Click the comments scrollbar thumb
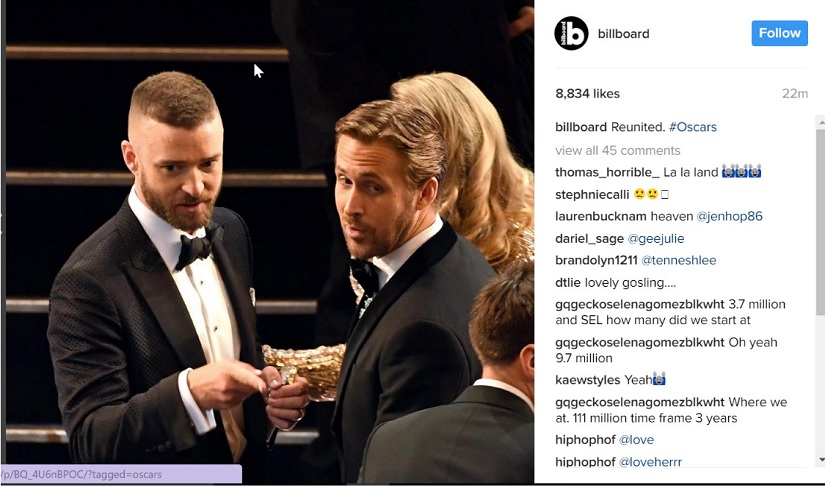The image size is (825, 487). 820,222
